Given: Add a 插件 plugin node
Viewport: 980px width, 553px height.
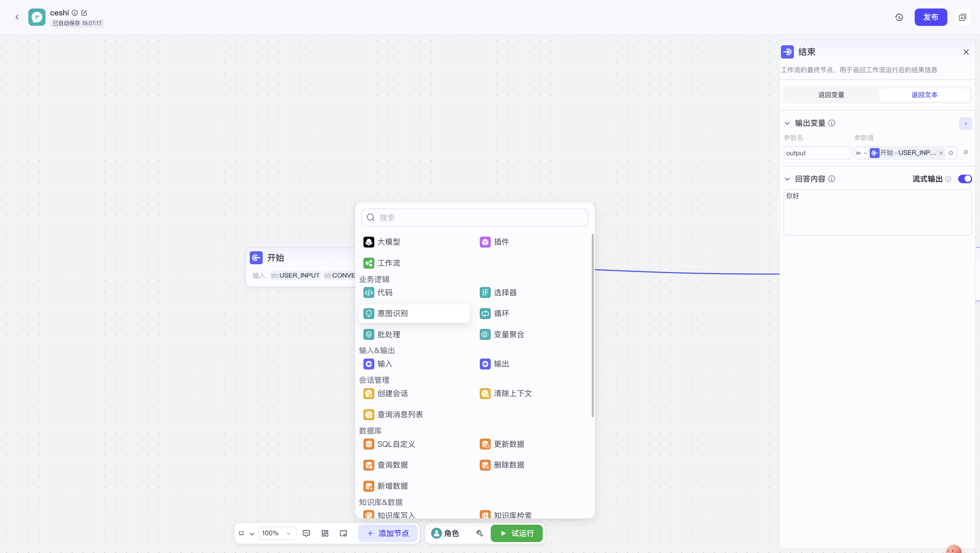Looking at the screenshot, I should tap(494, 242).
